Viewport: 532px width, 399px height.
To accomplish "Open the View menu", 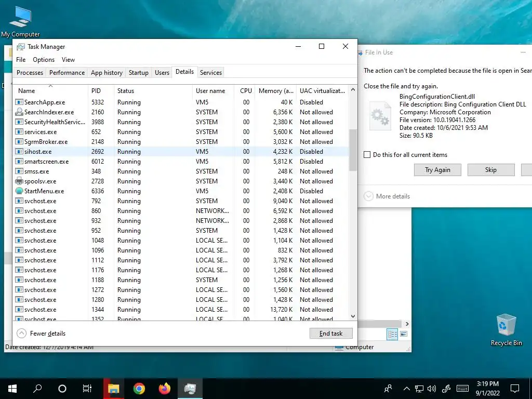I will (x=68, y=60).
